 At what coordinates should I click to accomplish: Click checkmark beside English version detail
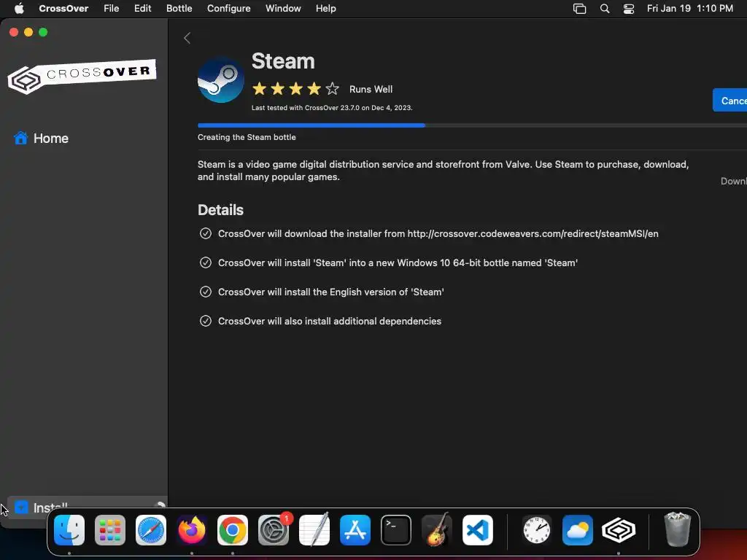205,292
